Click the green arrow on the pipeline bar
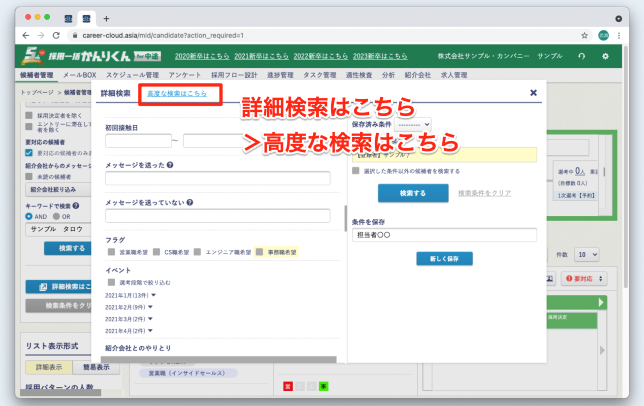The width and height of the screenshot is (644, 406). [x=601, y=303]
